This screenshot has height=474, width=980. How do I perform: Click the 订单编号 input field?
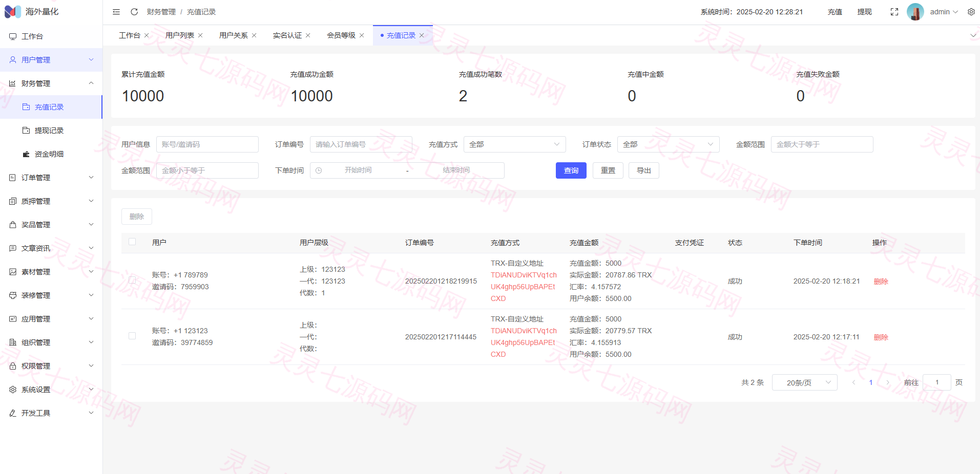pos(361,144)
